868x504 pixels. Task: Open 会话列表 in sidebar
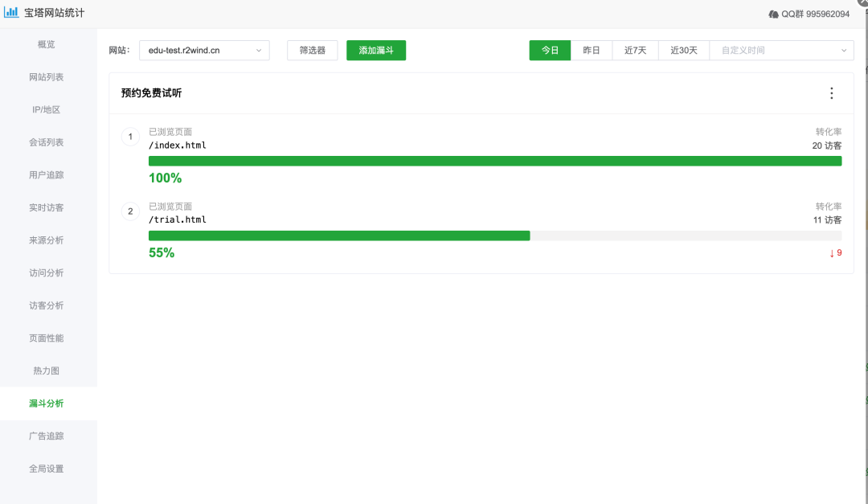[47, 142]
